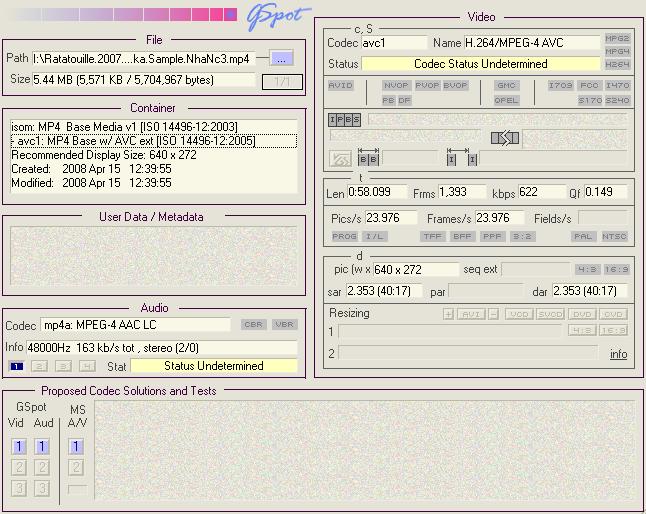Image resolution: width=646 pixels, height=514 pixels.
Task: Click the I-I frame distance icon
Action: (462, 157)
